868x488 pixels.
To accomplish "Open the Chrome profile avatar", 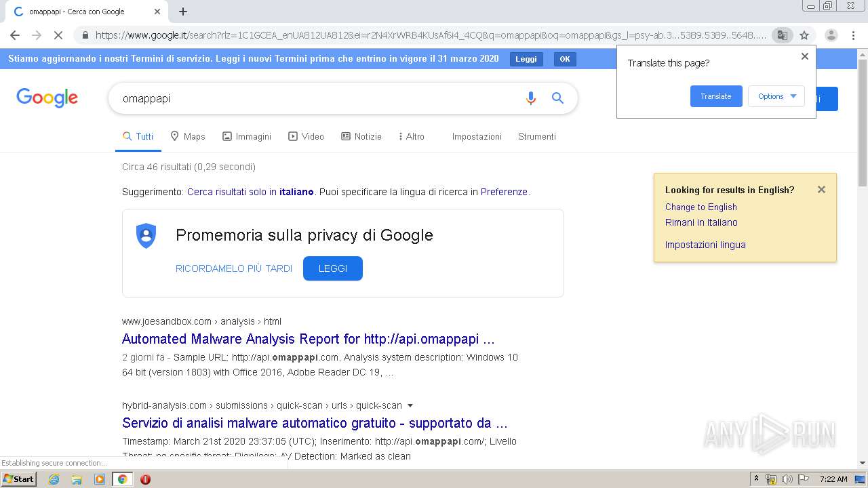I will [x=831, y=35].
